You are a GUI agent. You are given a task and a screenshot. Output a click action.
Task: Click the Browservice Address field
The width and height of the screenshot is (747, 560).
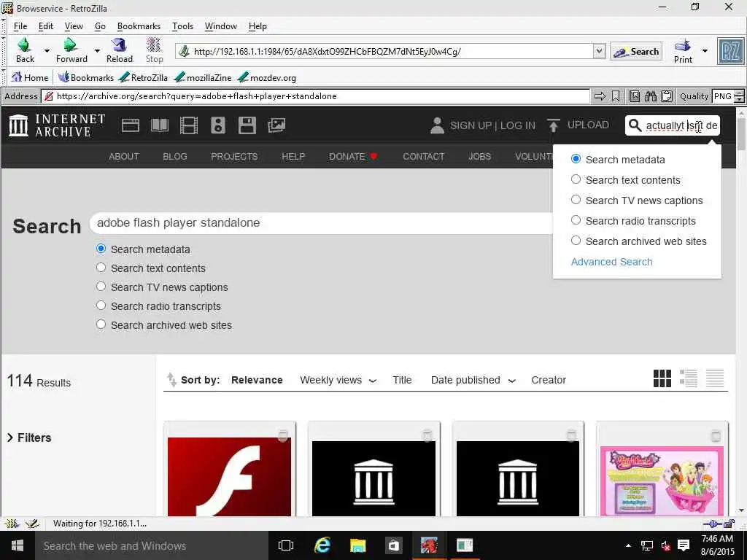coord(315,97)
